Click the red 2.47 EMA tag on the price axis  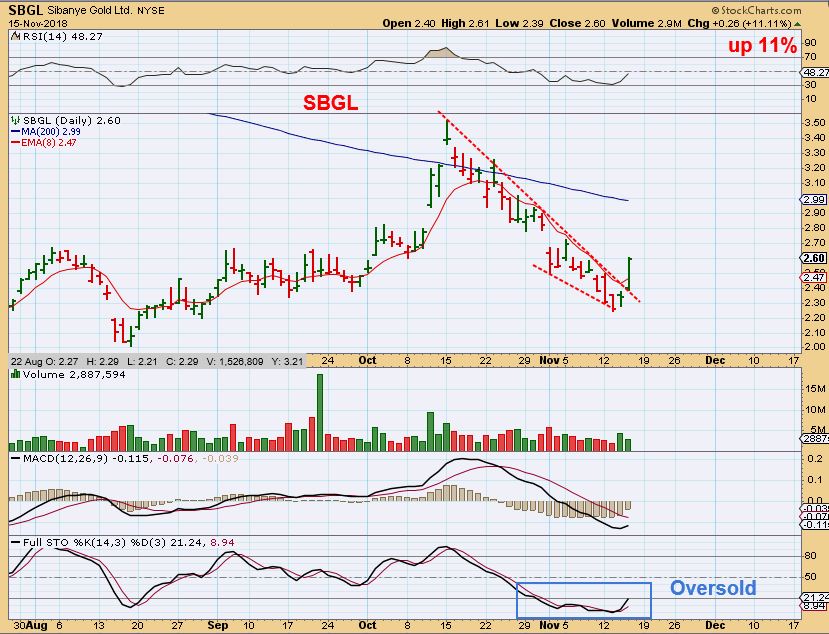(814, 278)
